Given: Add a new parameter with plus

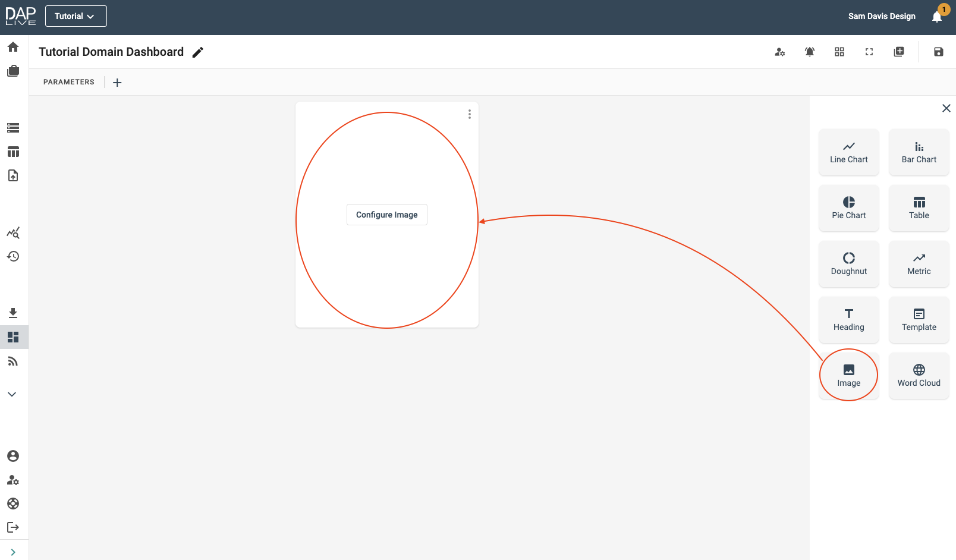Looking at the screenshot, I should 117,83.
